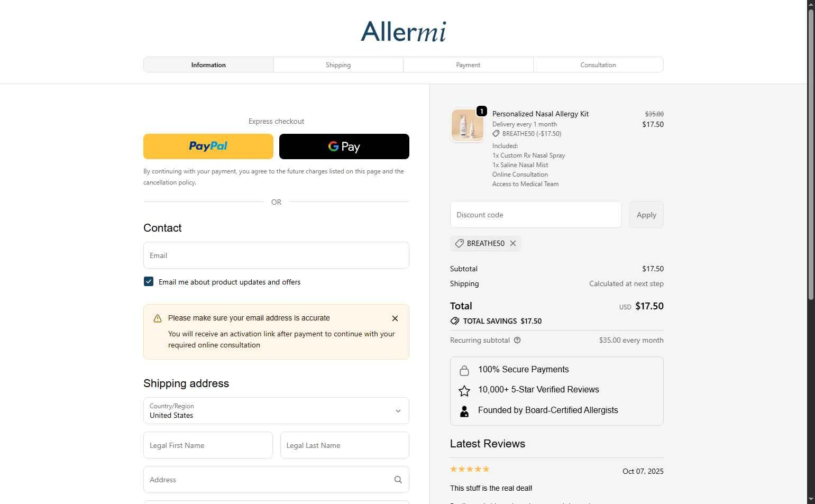Click the Legal Last Name field
Image resolution: width=815 pixels, height=504 pixels.
(345, 445)
